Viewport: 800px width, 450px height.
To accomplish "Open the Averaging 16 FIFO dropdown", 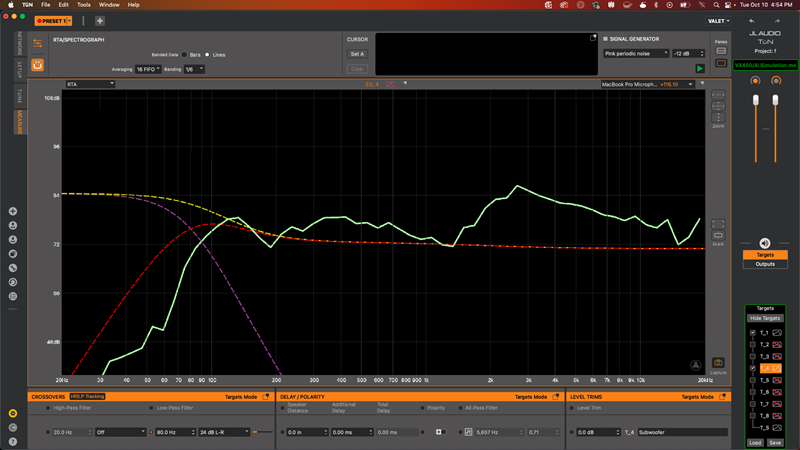I will (148, 69).
